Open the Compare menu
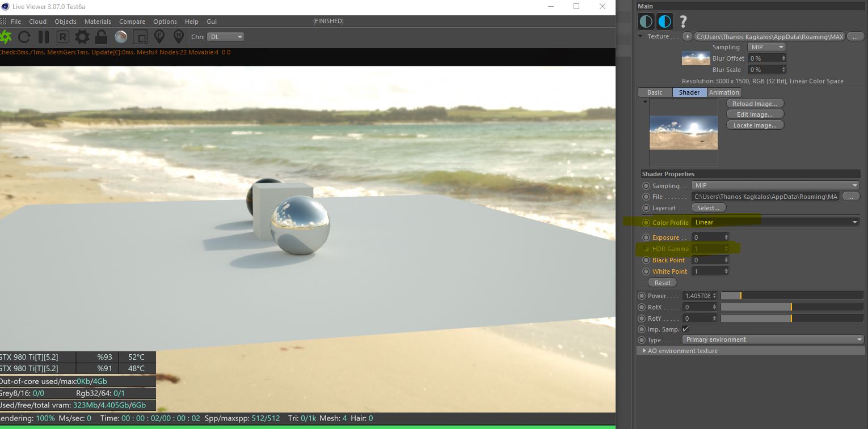Viewport: 868px width, 429px height. pyautogui.click(x=132, y=22)
